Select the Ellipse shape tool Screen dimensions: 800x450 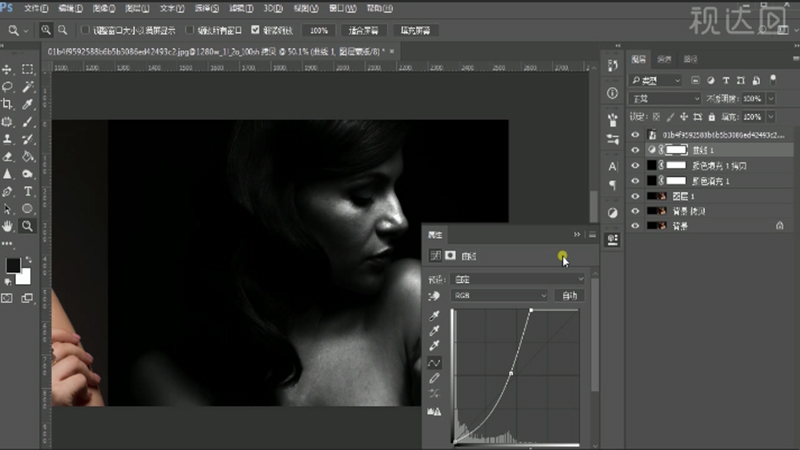coord(28,209)
